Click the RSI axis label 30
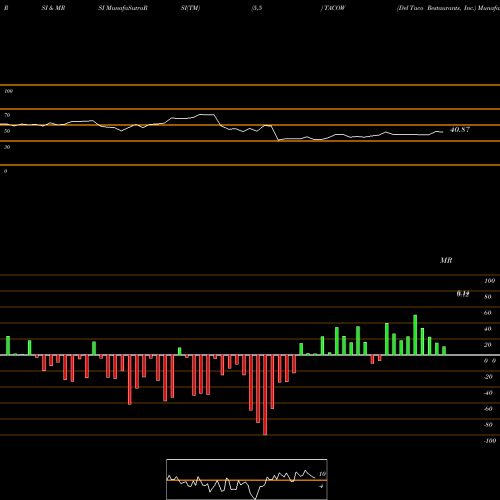500x500 pixels. pyautogui.click(x=7, y=147)
